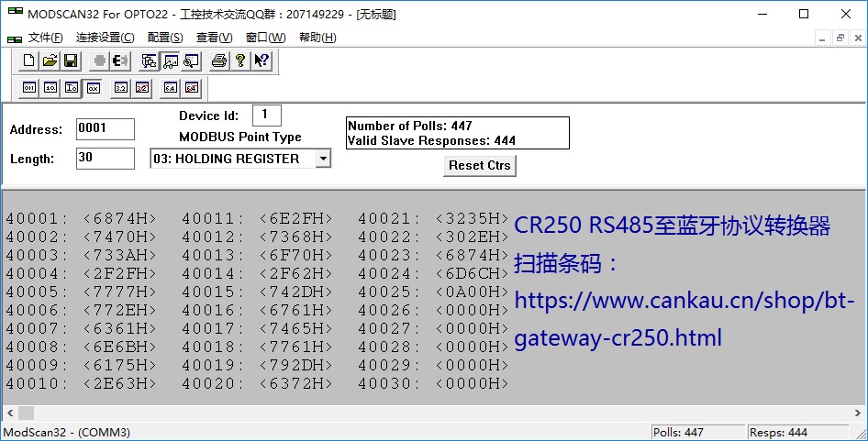Click the 03: HOLDING REGISTER combo box

[x=240, y=159]
